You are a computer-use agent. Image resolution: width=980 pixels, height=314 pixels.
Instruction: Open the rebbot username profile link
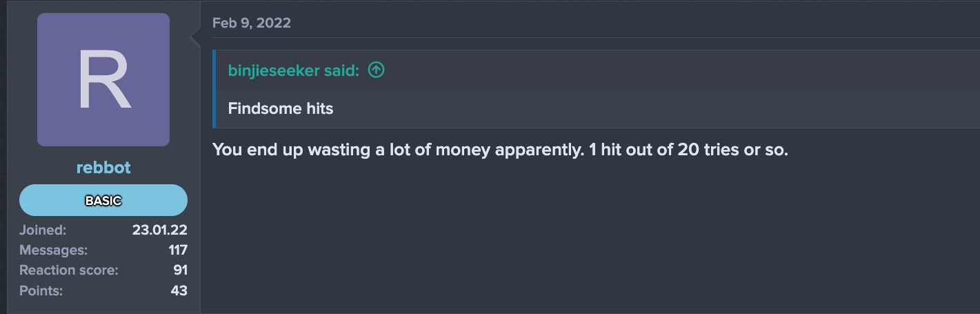pos(103,168)
